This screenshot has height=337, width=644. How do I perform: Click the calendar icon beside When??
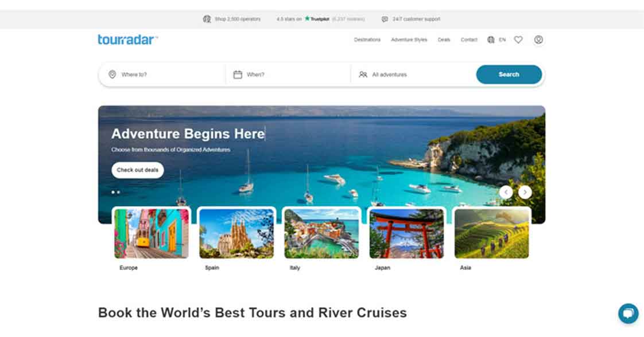coord(238,74)
